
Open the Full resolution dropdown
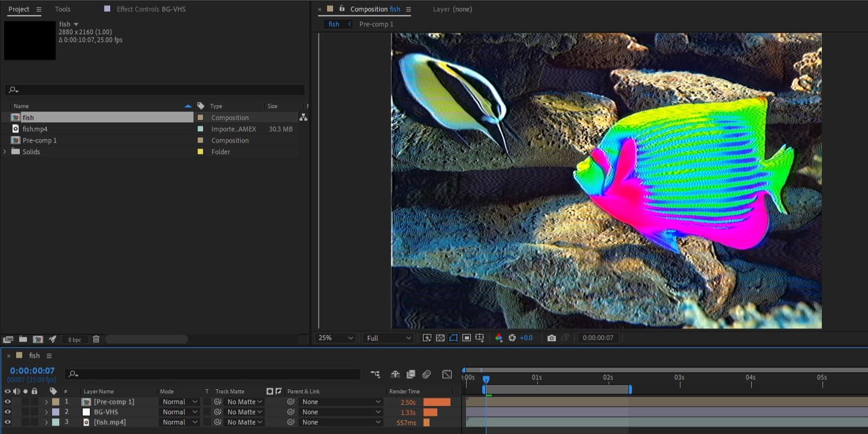(x=389, y=338)
